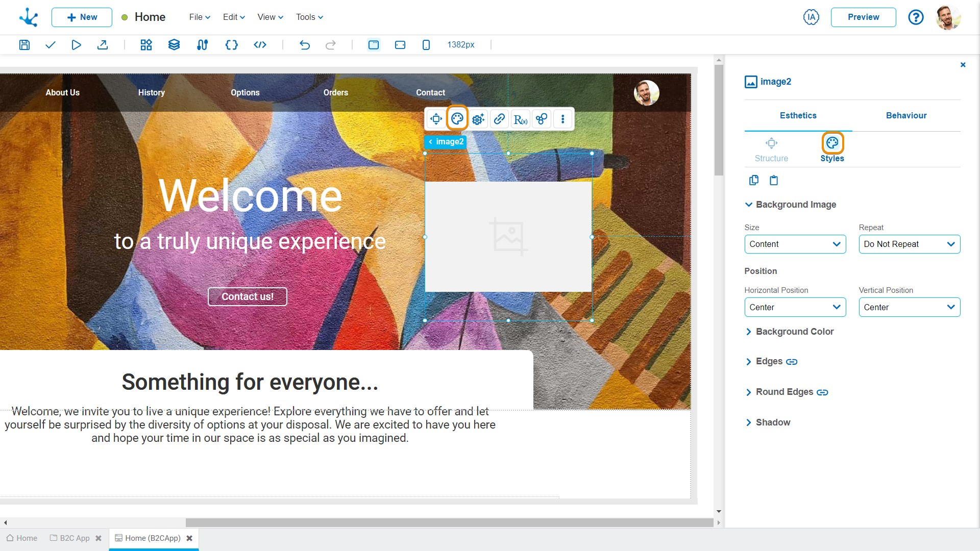Viewport: 980px width, 551px height.
Task: Click the Preview button
Action: [x=863, y=17]
